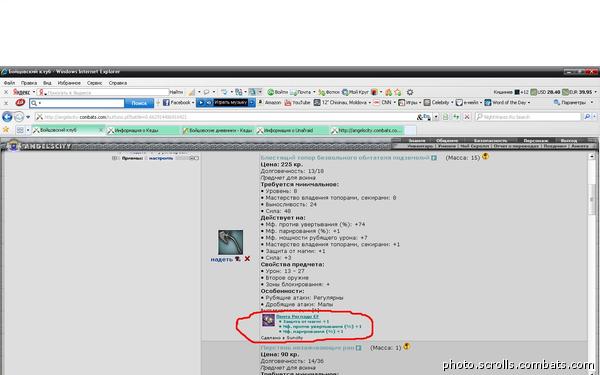Open the Вид menu
The height and width of the screenshot is (375, 600).
[x=47, y=83]
